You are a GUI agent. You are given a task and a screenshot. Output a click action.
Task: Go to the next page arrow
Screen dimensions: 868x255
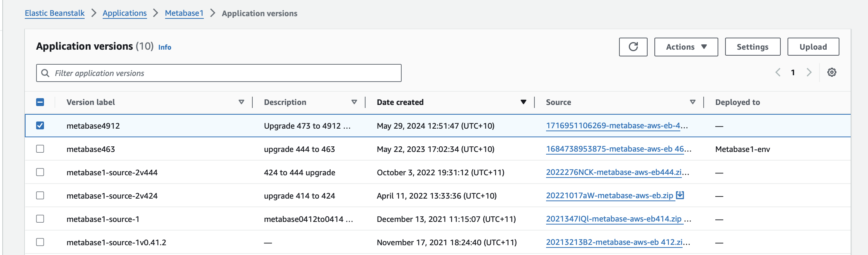coord(809,72)
